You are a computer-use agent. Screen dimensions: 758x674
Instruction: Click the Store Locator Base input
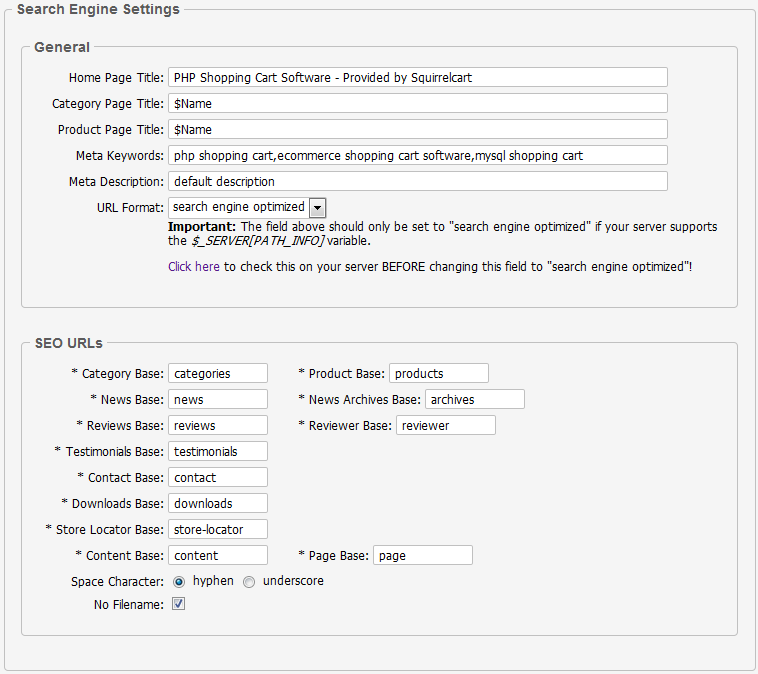coord(218,529)
